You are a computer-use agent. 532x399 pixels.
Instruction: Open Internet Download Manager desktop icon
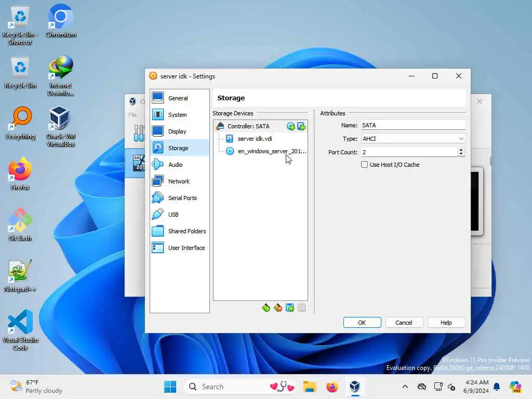[x=61, y=76]
